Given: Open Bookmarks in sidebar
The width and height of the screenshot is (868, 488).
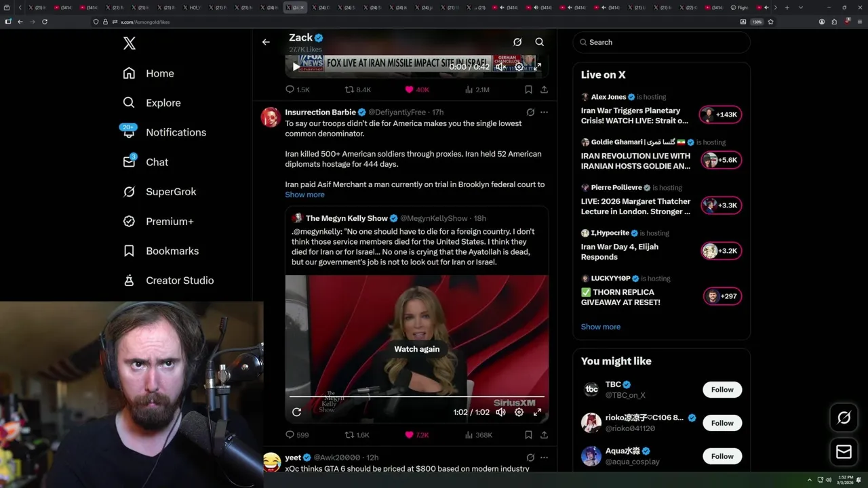Looking at the screenshot, I should (161, 251).
